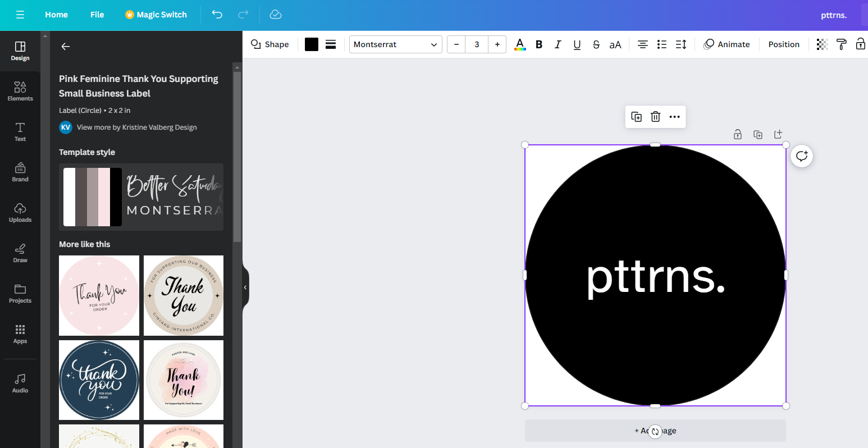Open the Elements panel in sidebar

(x=20, y=91)
